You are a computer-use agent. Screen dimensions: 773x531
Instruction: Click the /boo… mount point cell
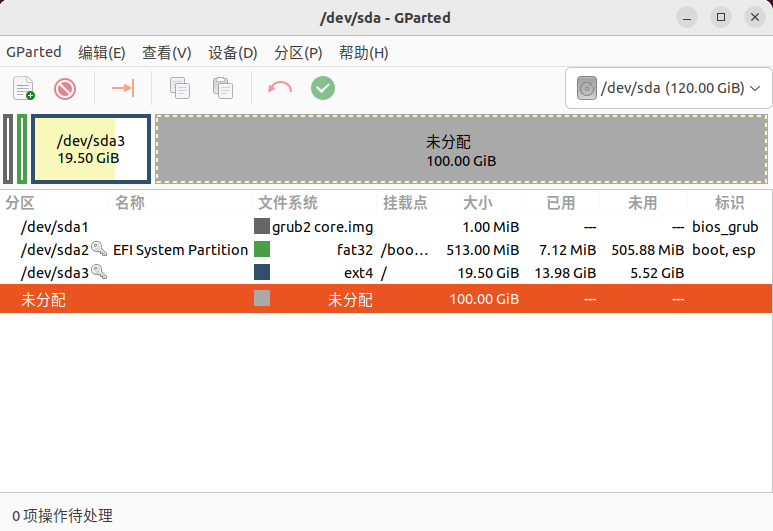(405, 250)
